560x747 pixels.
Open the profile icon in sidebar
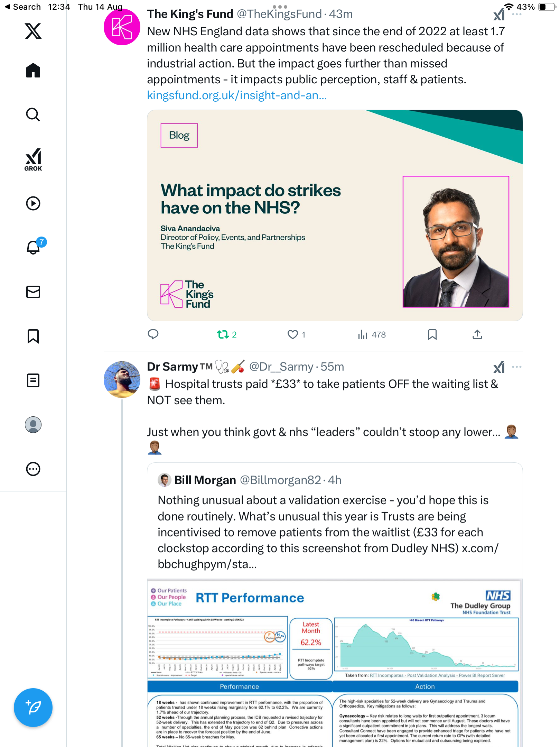coord(33,425)
